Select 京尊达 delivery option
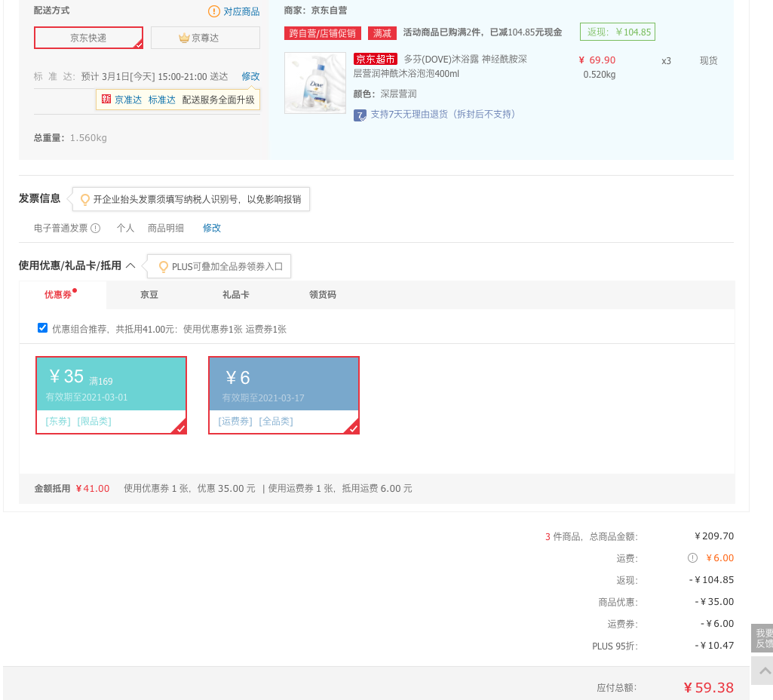The height and width of the screenshot is (700, 773). [205, 38]
